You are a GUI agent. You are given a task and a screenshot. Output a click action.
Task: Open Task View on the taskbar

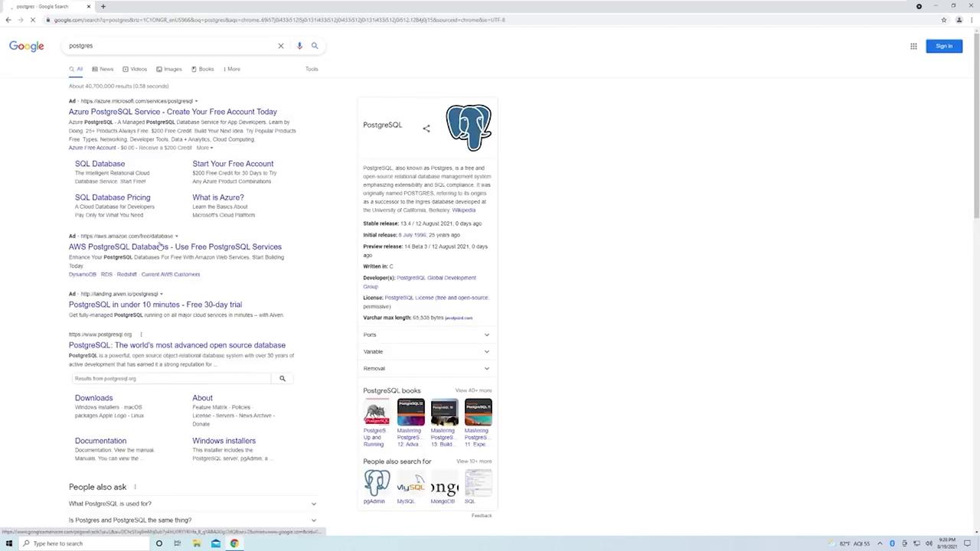pyautogui.click(x=178, y=543)
